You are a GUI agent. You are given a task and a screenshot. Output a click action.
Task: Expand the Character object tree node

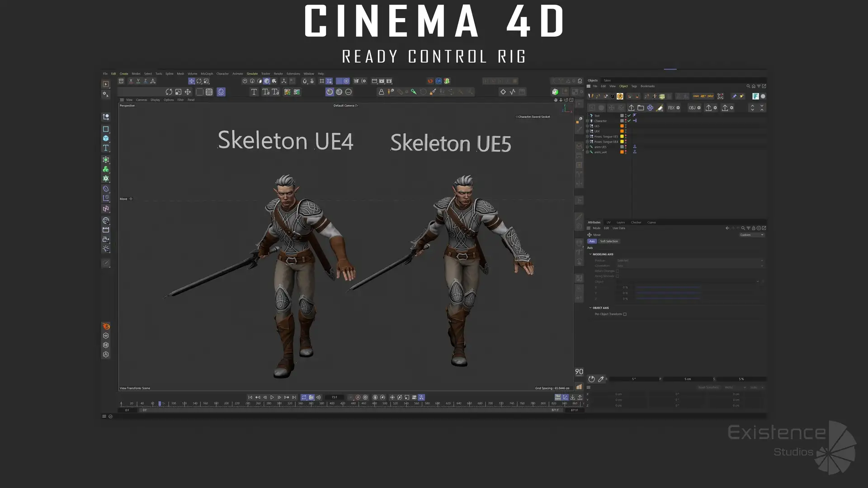pos(587,121)
